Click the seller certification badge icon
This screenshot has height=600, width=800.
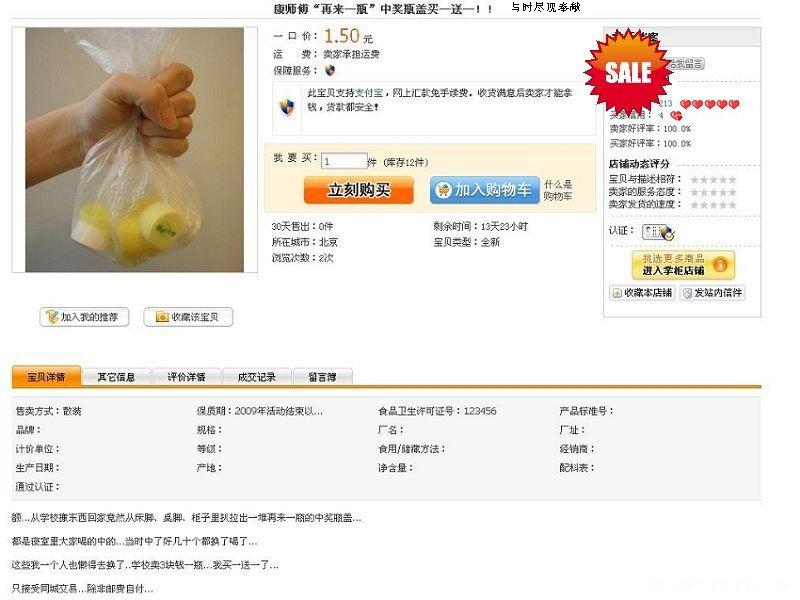(658, 232)
